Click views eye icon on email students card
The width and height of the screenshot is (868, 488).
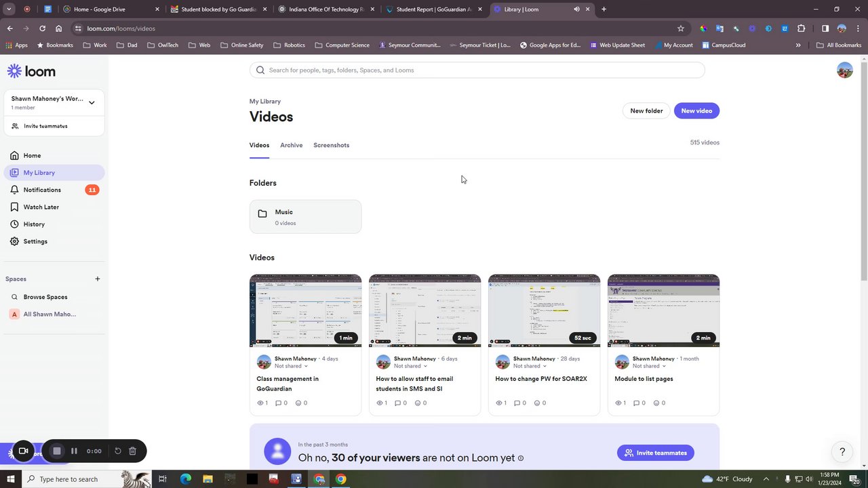point(380,403)
